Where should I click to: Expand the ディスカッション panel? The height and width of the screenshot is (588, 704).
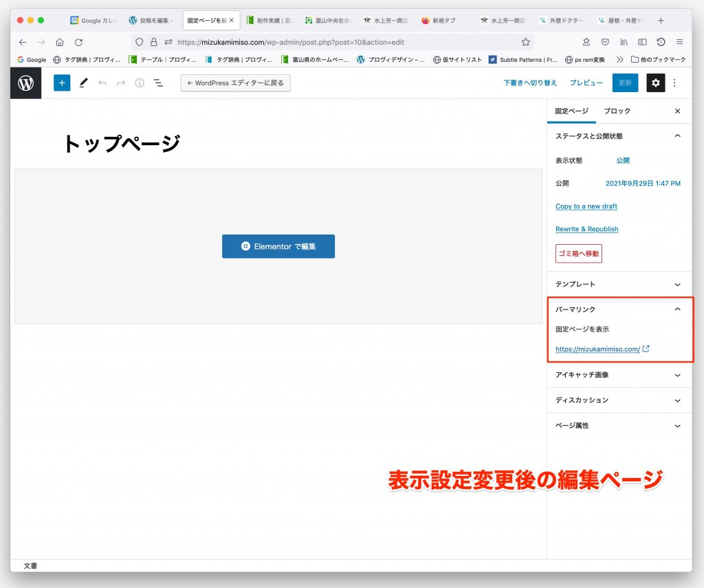pyautogui.click(x=677, y=400)
